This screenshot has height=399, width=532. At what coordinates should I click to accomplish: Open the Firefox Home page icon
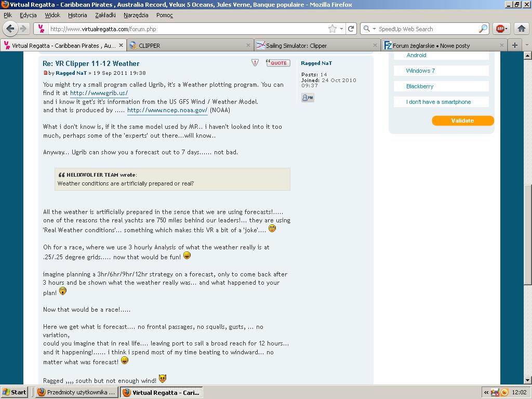[x=522, y=29]
